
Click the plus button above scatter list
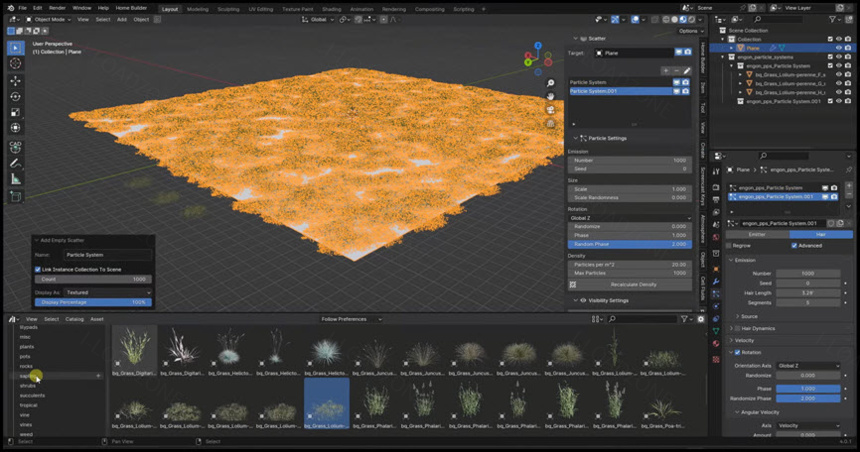665,71
